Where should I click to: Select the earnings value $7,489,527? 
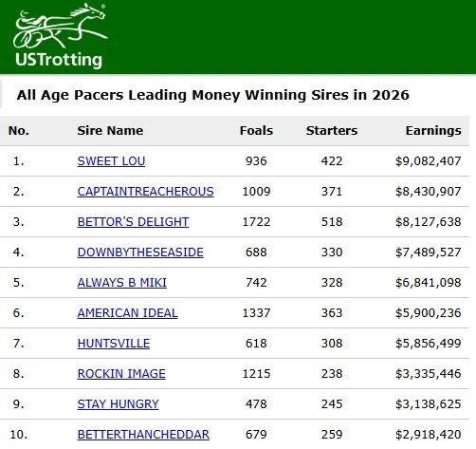coord(429,253)
